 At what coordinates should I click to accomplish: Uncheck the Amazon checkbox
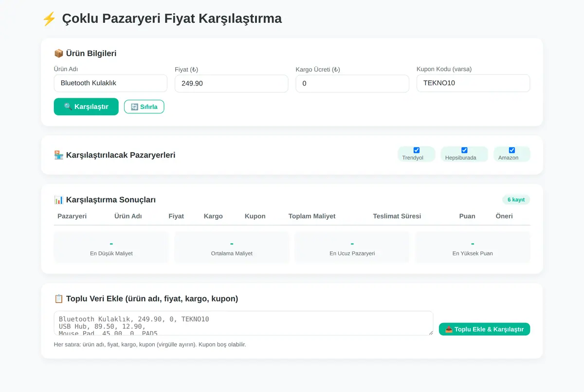point(512,150)
